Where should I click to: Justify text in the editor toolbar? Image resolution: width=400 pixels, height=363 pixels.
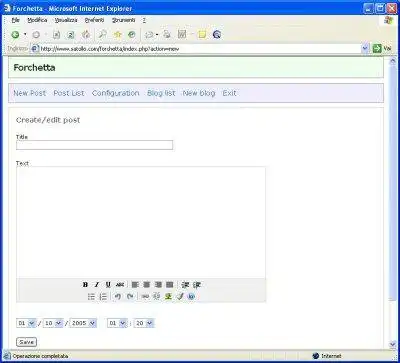click(x=170, y=285)
